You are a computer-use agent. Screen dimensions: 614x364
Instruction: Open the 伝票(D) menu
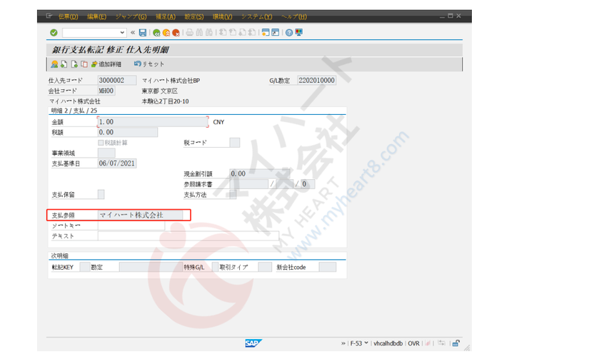68,16
